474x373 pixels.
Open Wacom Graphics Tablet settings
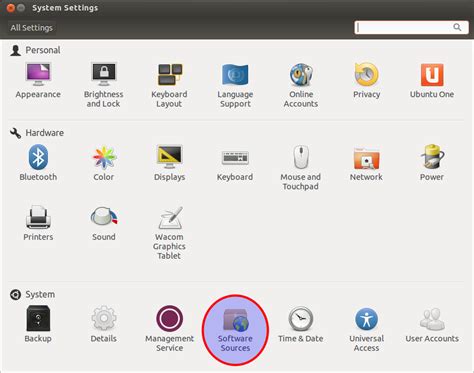(x=169, y=233)
